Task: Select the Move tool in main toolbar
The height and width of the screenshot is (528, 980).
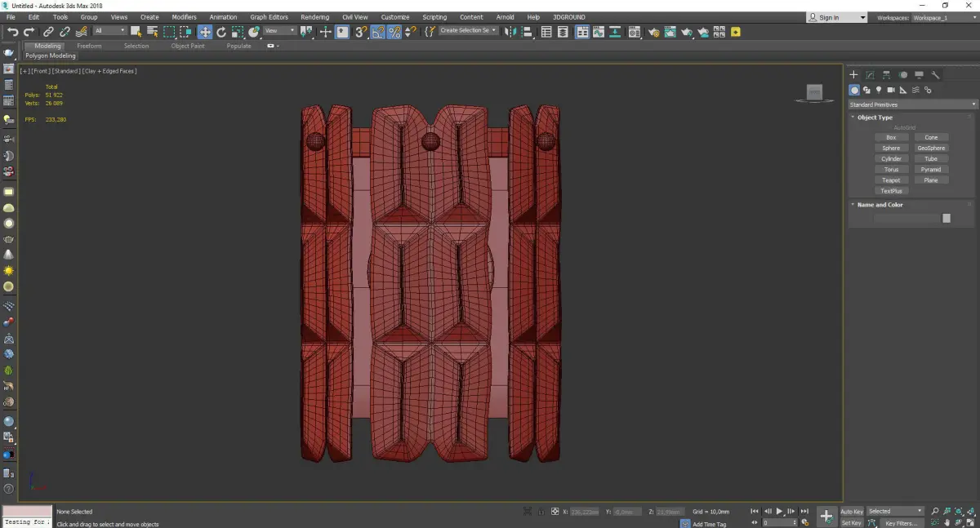Action: click(204, 32)
